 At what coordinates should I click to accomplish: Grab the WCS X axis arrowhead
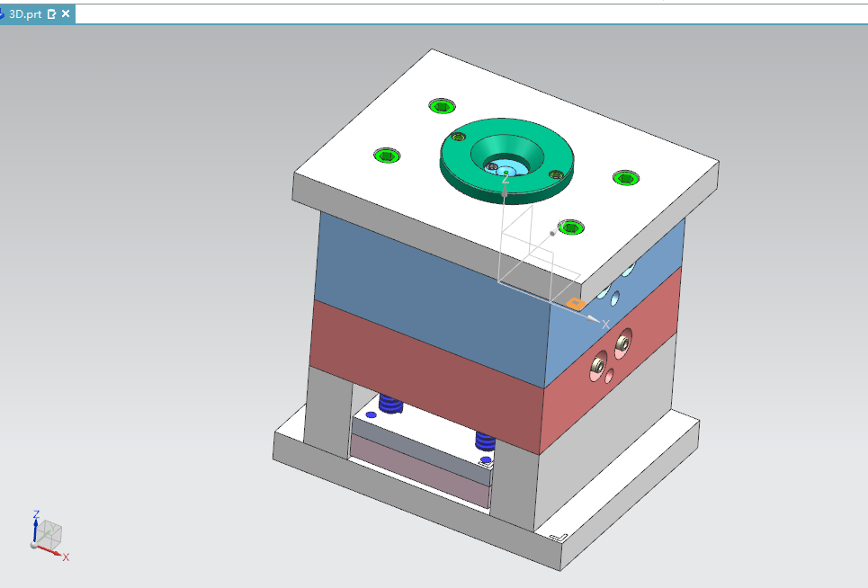(593, 319)
